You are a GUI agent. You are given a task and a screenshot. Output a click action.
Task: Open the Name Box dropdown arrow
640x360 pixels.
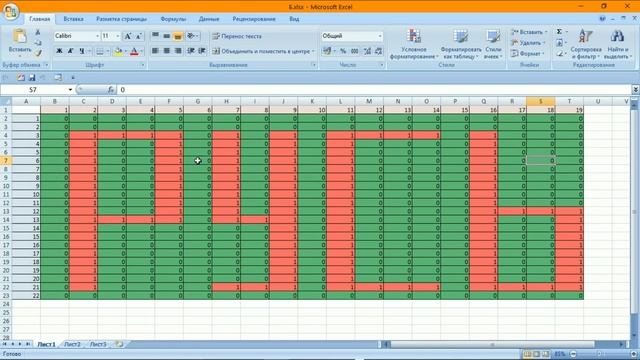click(70, 90)
